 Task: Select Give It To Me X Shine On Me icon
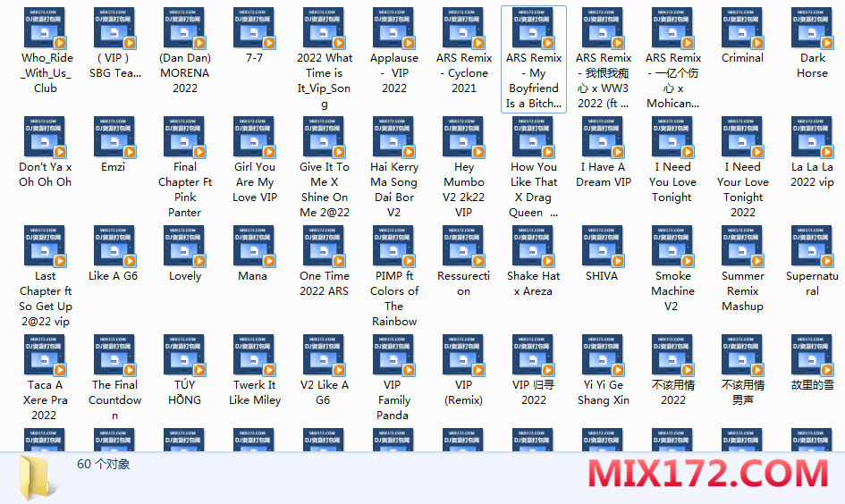324,138
